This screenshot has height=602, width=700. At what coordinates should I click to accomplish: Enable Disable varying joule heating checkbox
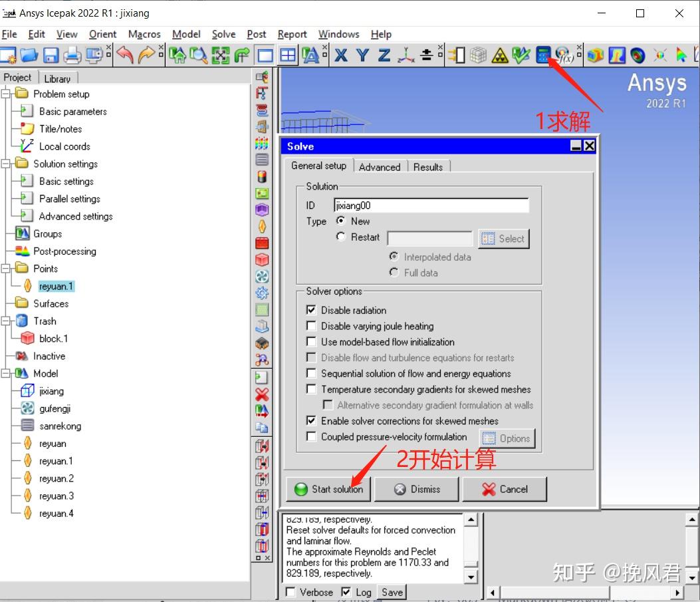[311, 325]
